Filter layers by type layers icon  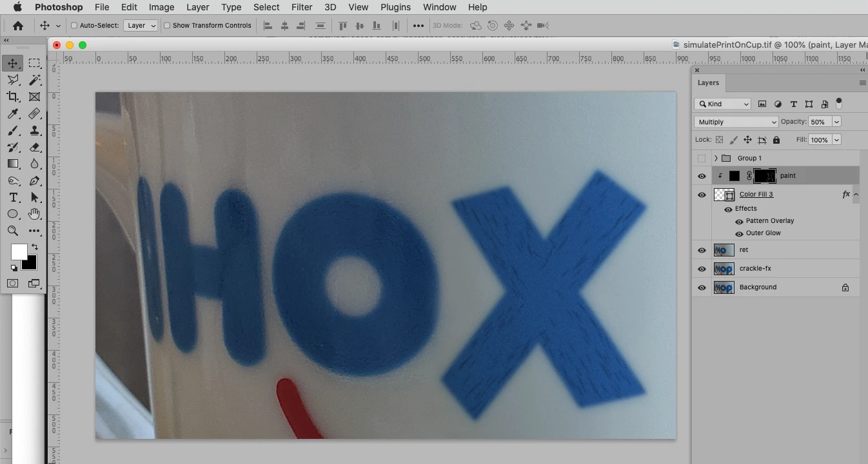click(x=793, y=104)
